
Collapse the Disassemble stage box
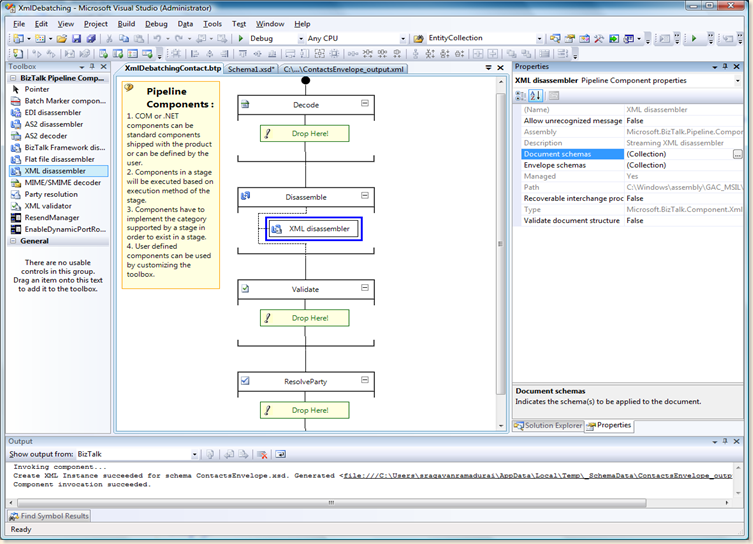pyautogui.click(x=365, y=196)
